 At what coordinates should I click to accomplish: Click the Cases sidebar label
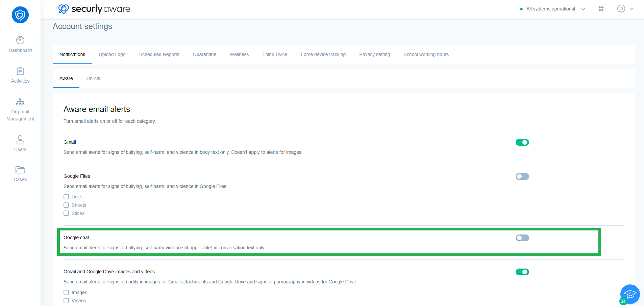coord(20,179)
